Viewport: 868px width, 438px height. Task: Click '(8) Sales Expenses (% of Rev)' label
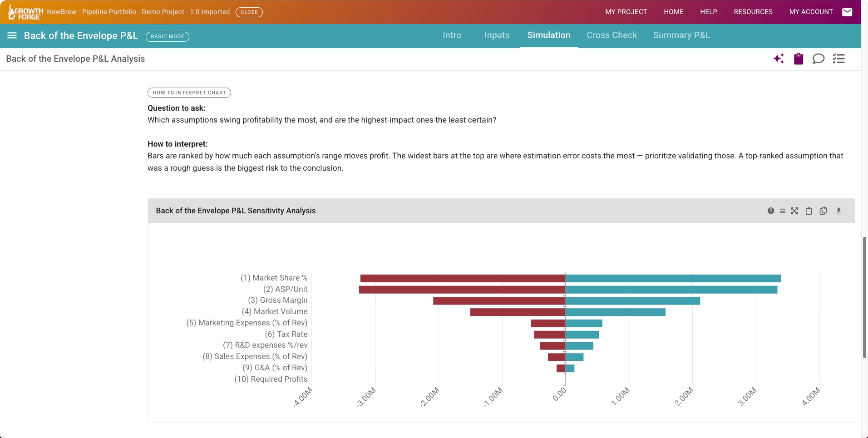pyautogui.click(x=255, y=356)
